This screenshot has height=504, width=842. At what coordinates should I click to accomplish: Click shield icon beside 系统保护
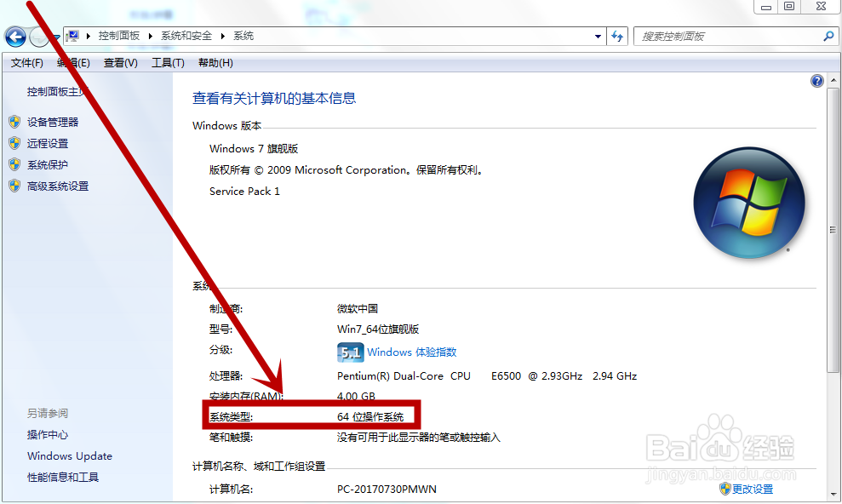click(x=14, y=165)
